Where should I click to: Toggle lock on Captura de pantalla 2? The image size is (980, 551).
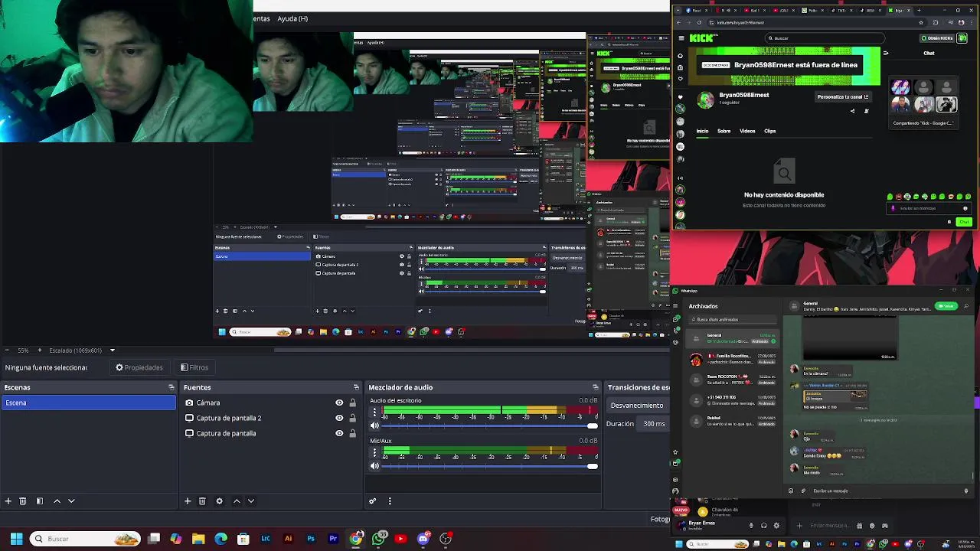352,418
